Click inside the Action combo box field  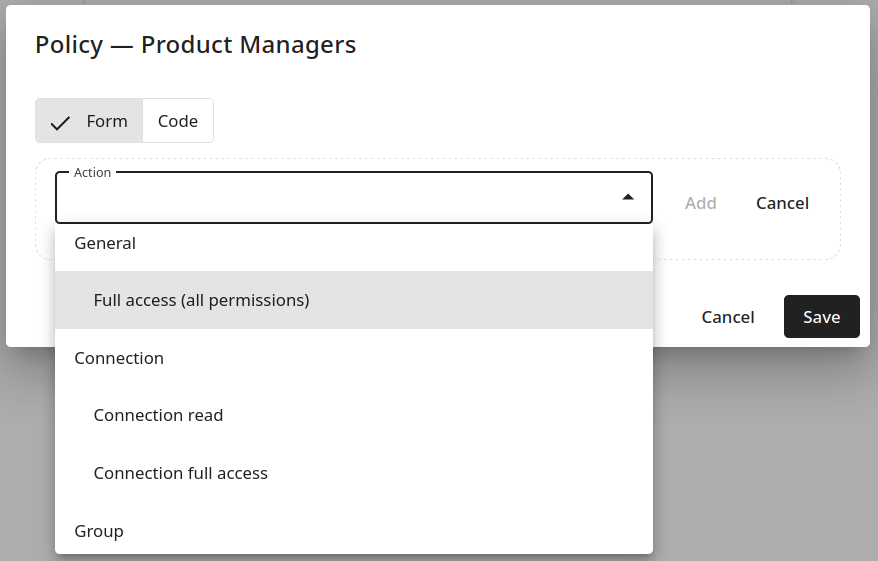[340, 198]
